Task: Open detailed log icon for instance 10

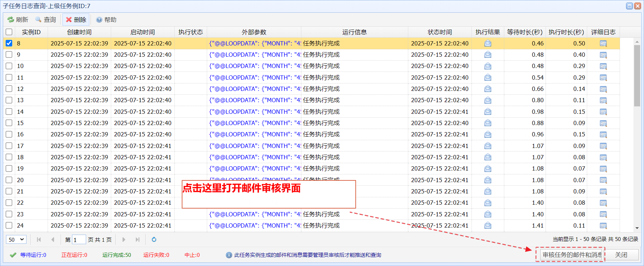Action: 603,66
